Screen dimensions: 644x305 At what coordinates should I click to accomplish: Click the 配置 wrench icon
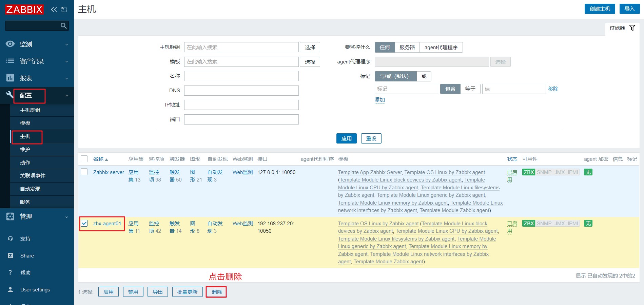pyautogui.click(x=10, y=95)
